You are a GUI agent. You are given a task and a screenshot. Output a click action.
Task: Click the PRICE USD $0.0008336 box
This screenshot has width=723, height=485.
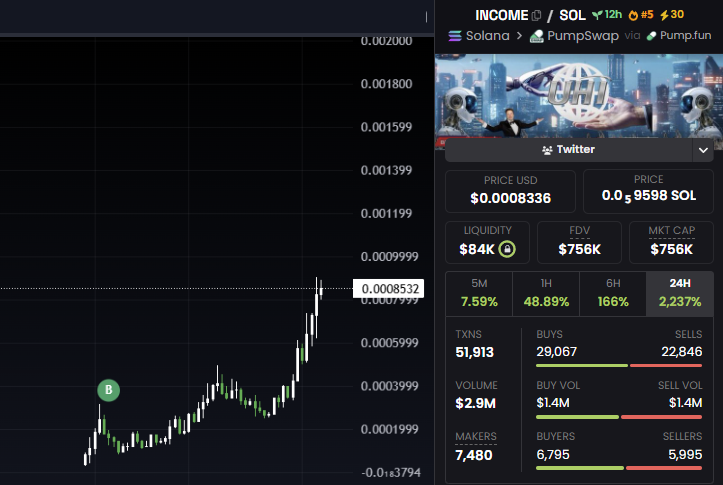pos(510,191)
